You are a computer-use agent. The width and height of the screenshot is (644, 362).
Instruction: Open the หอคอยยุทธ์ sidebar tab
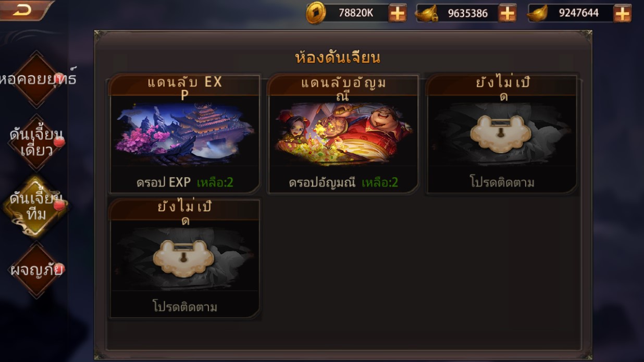coord(36,79)
